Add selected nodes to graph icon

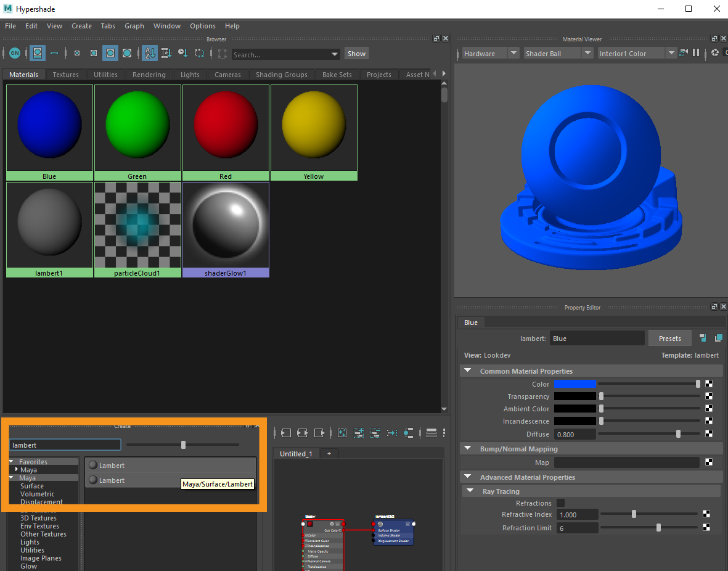pos(358,433)
